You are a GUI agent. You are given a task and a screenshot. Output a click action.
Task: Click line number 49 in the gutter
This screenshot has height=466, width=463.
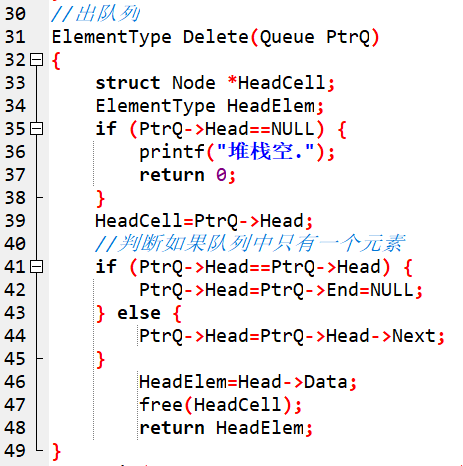(15, 451)
